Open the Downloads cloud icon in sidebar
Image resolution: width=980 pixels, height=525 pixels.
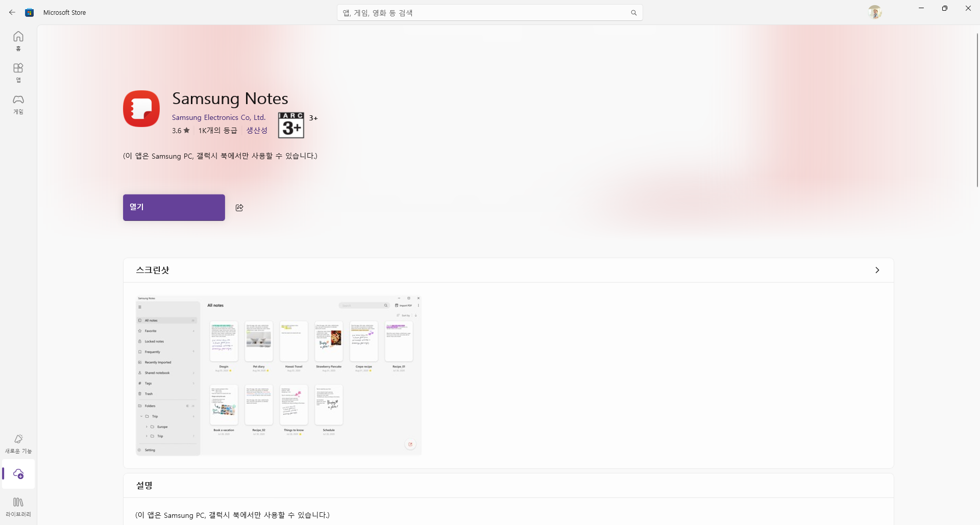pyautogui.click(x=18, y=474)
